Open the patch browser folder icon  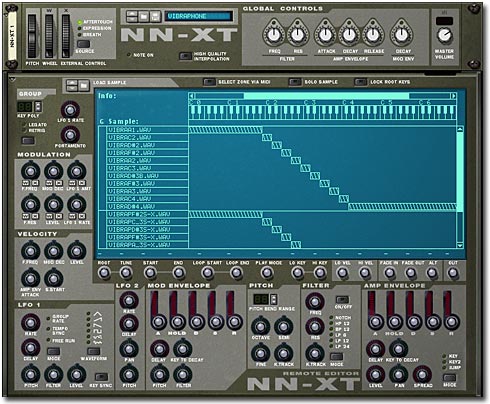click(x=144, y=16)
